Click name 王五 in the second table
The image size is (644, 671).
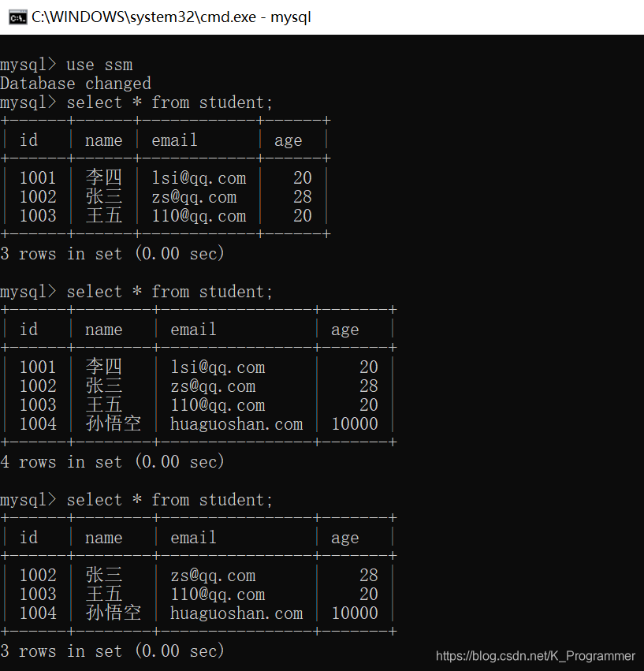pos(104,404)
